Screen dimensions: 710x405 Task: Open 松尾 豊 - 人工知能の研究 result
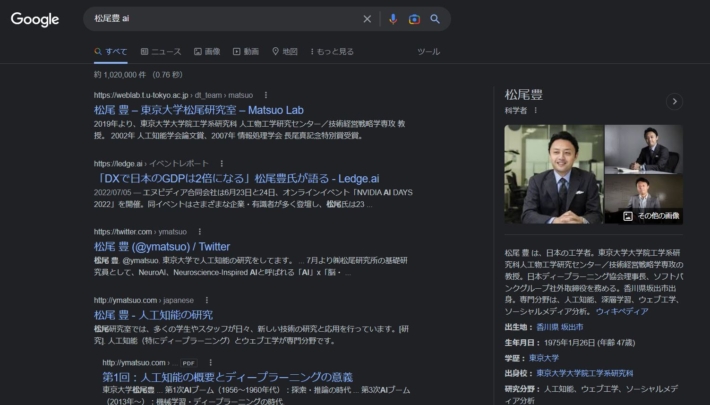(153, 315)
